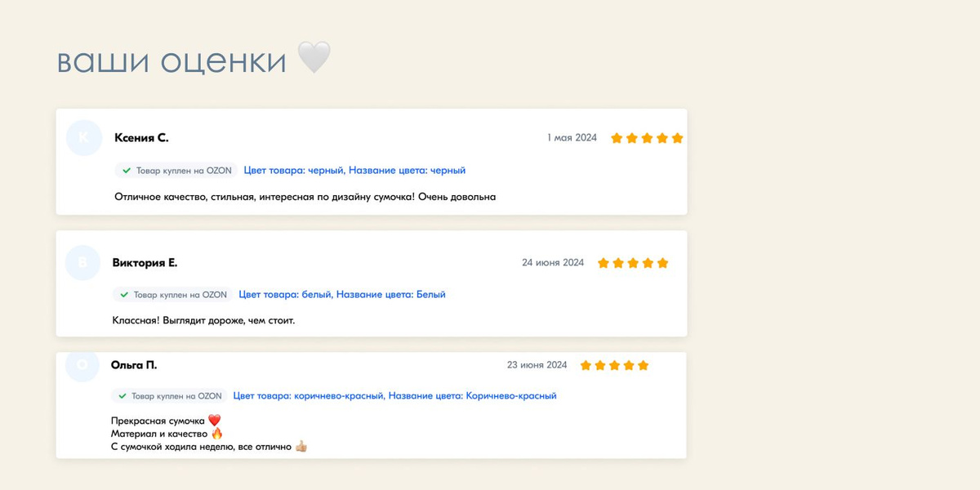Click the fire emoji in Ольга's review
980x490 pixels.
(217, 434)
